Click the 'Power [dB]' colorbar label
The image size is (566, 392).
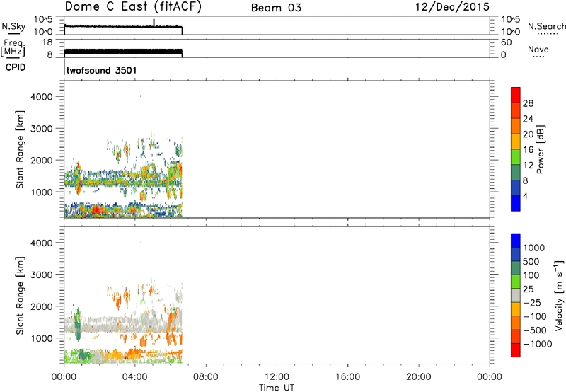pos(540,149)
